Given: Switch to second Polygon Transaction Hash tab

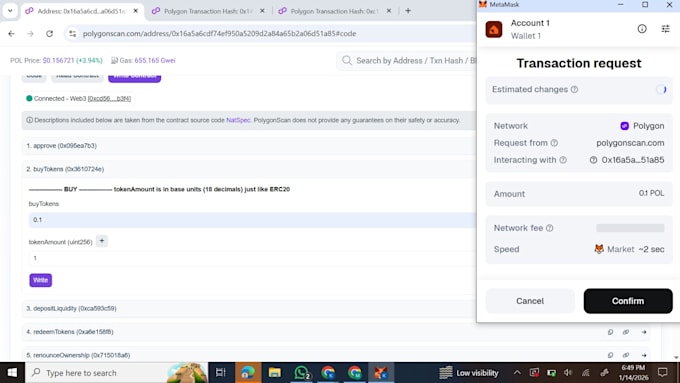Looking at the screenshot, I should [334, 11].
